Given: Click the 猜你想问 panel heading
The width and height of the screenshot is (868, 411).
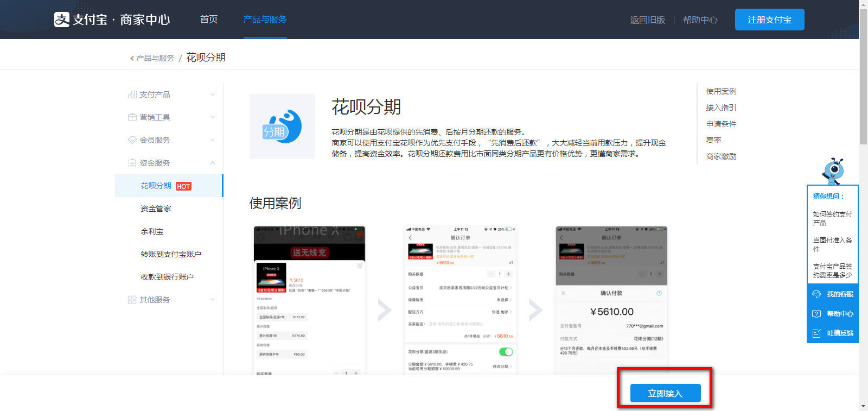Looking at the screenshot, I should (x=828, y=196).
